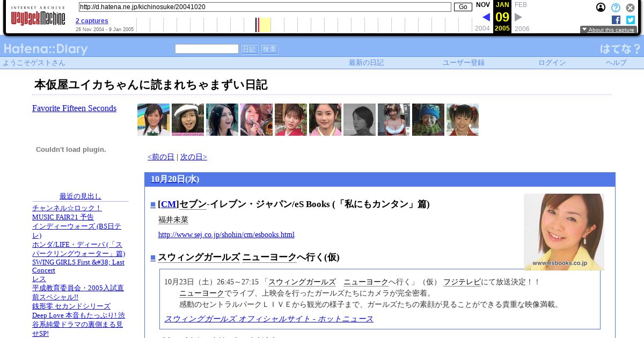This screenshot has height=338, width=644.
Task: Open MUSIC FAIR21 予告 sidebar link
Action: click(63, 217)
